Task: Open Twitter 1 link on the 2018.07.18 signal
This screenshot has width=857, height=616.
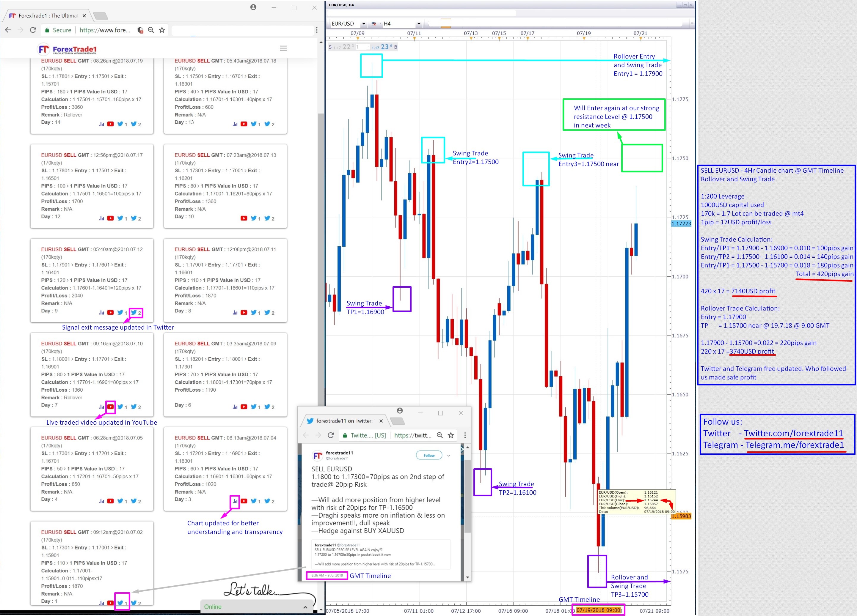Action: coord(255,124)
